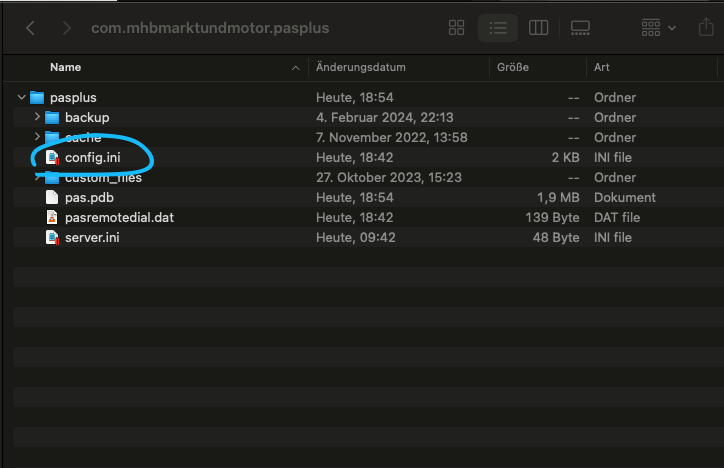Expand the cache folder
Image resolution: width=724 pixels, height=468 pixels.
pos(37,138)
